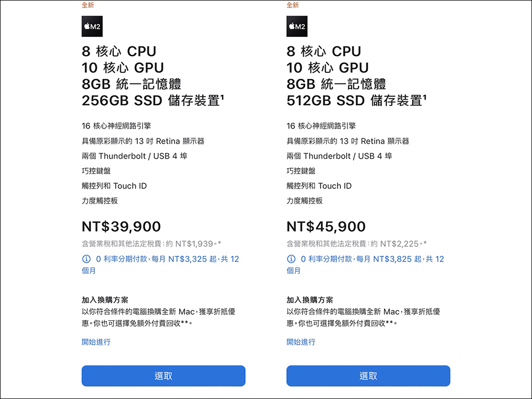Open 開始進行 trade-in link under 256GB model
The image size is (532, 399).
96,342
